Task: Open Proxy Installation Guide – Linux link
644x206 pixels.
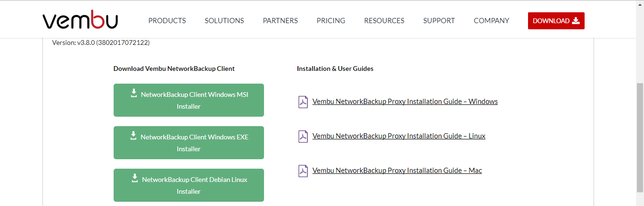Action: tap(399, 136)
